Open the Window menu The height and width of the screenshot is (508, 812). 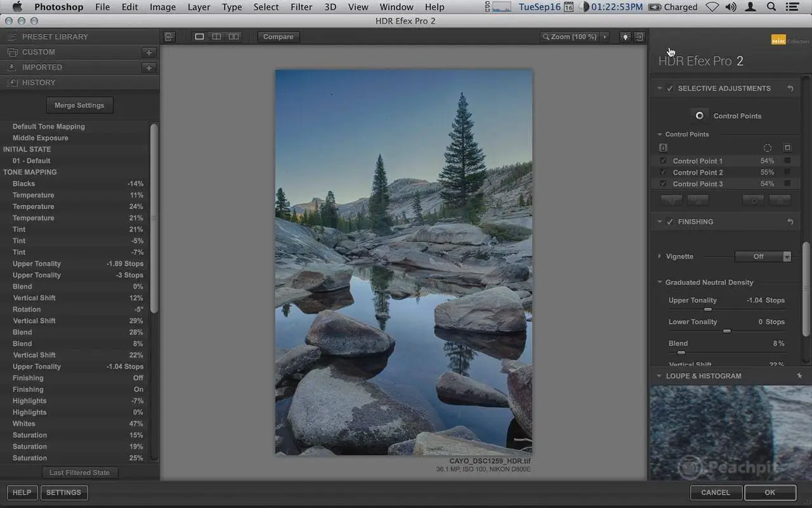point(396,7)
